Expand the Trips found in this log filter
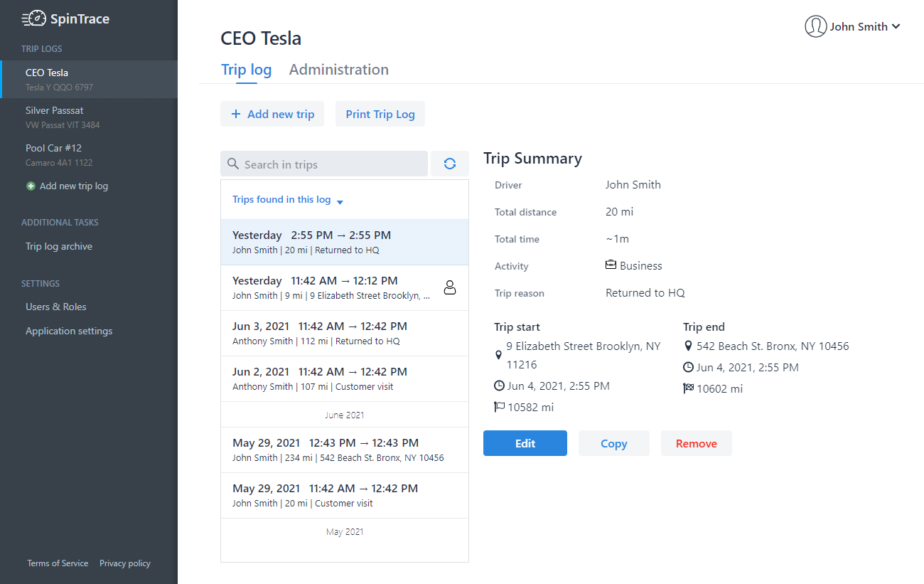Viewport: 924px width, 584px height. [x=288, y=200]
